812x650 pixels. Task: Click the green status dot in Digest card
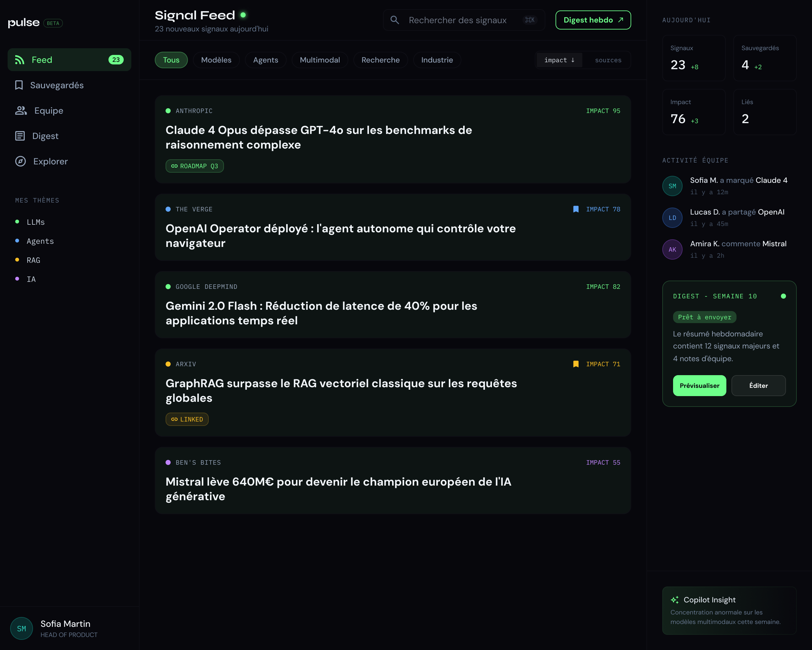(x=783, y=296)
